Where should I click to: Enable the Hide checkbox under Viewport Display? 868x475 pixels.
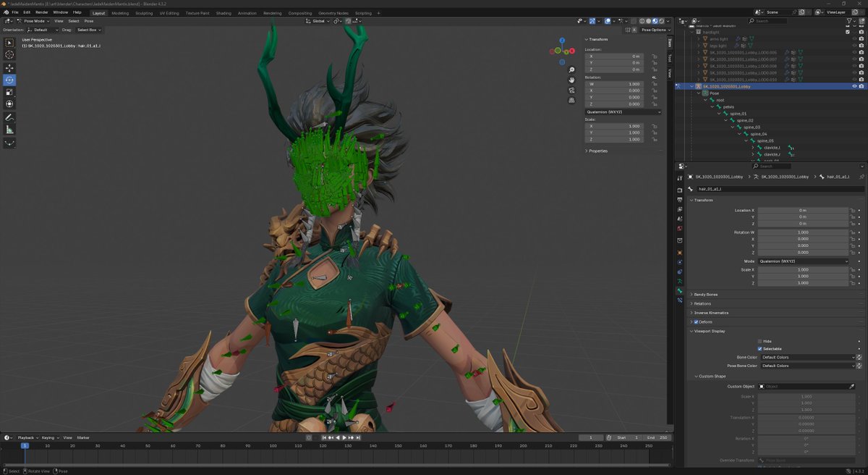click(760, 341)
